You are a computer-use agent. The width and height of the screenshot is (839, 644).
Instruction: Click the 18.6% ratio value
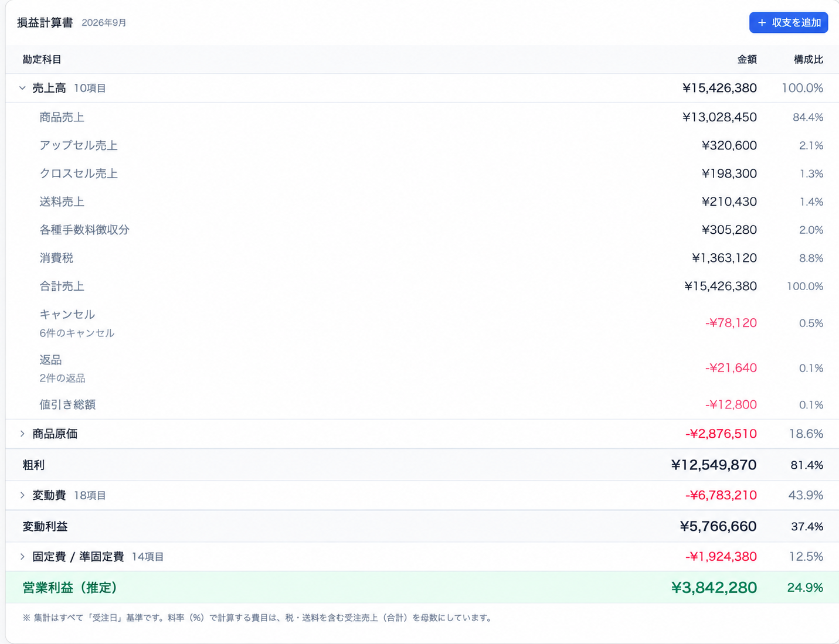pos(806,434)
